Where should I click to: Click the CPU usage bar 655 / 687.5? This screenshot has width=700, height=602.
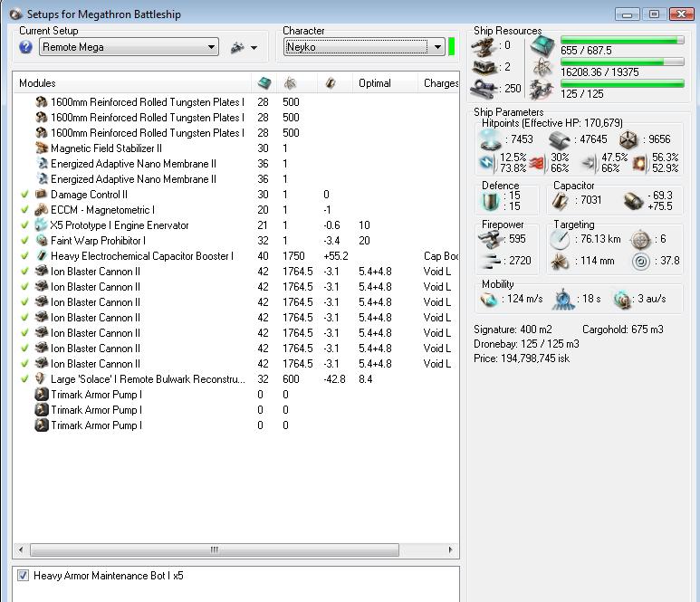click(x=622, y=40)
